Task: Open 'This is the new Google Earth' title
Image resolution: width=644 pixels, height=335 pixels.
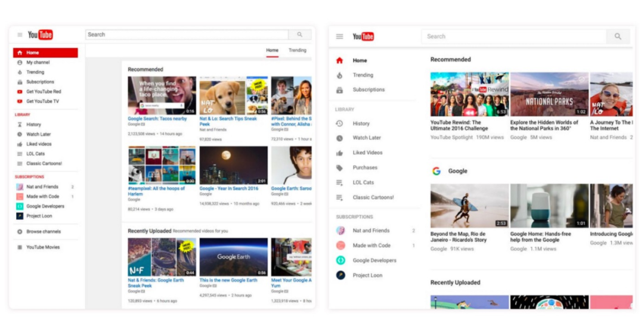Action: click(x=228, y=280)
